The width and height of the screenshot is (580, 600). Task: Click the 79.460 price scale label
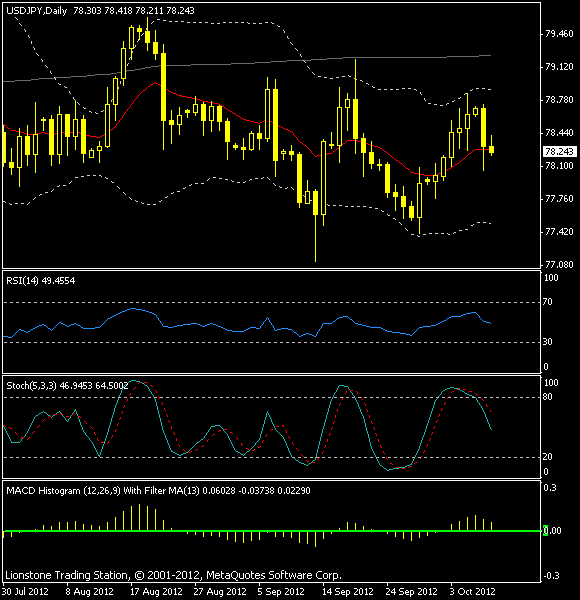point(559,34)
